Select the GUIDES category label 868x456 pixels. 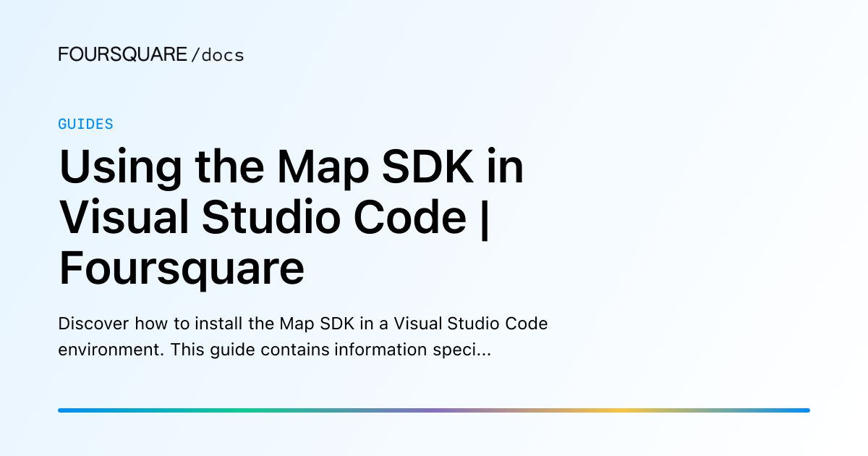[85, 124]
